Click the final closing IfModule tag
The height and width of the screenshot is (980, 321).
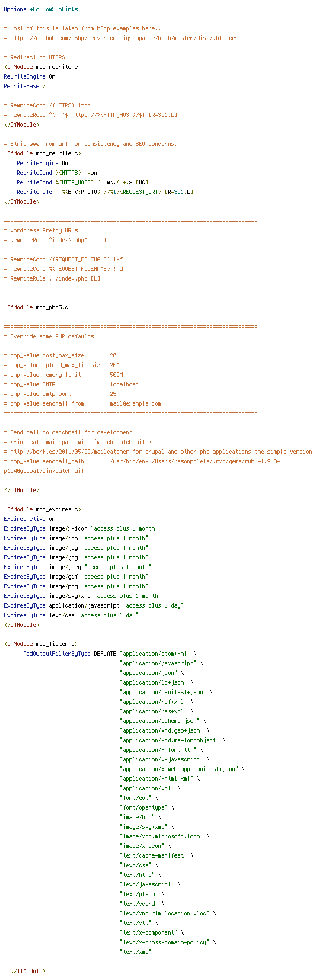28,971
